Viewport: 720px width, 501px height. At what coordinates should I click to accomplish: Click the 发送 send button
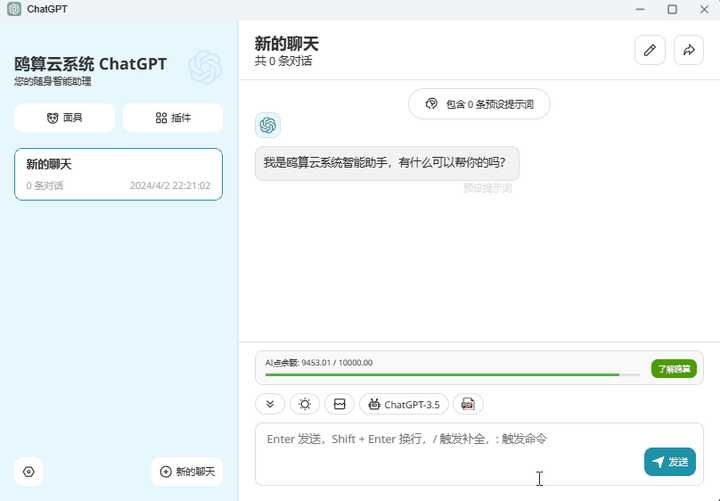point(669,462)
